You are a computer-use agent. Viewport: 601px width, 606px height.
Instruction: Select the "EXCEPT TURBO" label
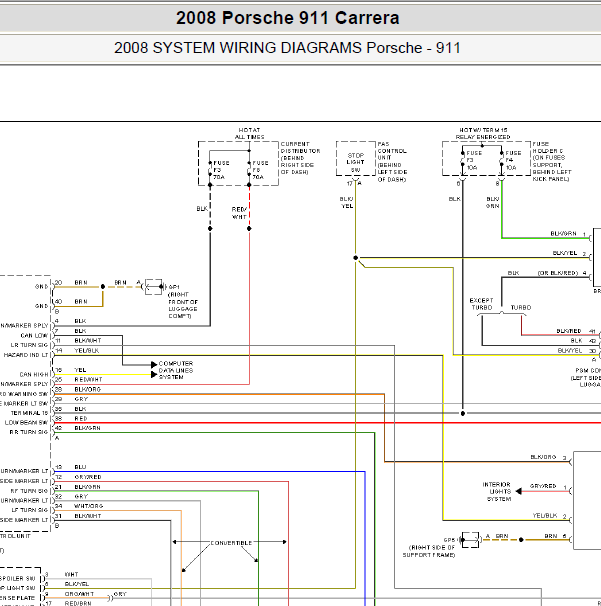pyautogui.click(x=482, y=304)
